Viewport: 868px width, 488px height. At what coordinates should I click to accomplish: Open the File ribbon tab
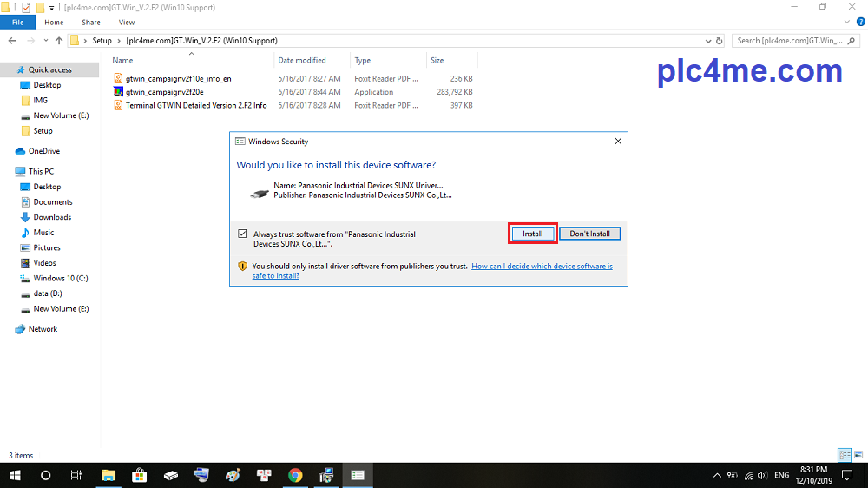pos(17,23)
